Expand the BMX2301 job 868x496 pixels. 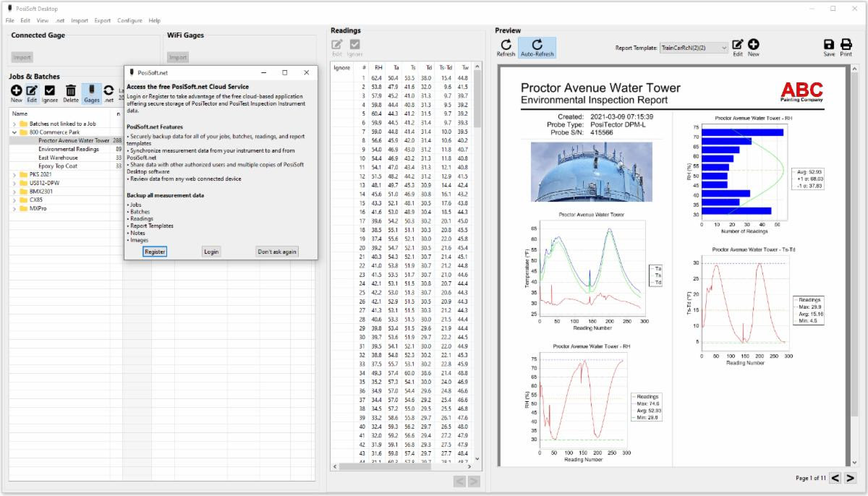point(14,192)
